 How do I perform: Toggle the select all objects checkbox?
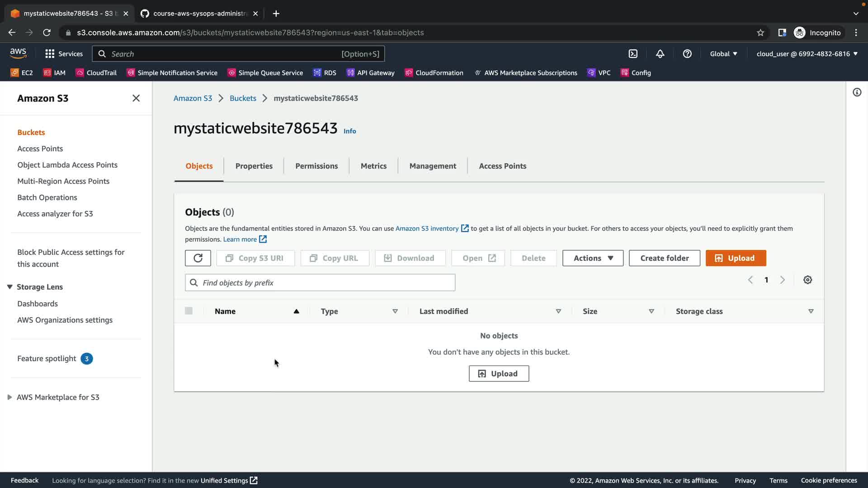tap(189, 311)
